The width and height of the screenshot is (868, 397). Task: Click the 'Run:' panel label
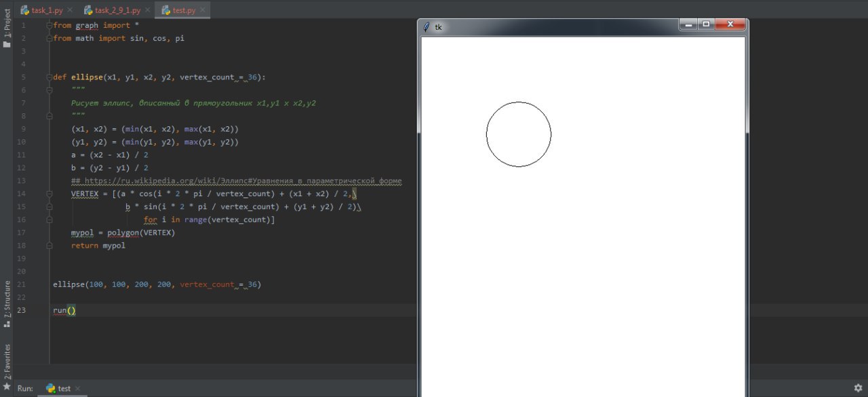pos(25,389)
